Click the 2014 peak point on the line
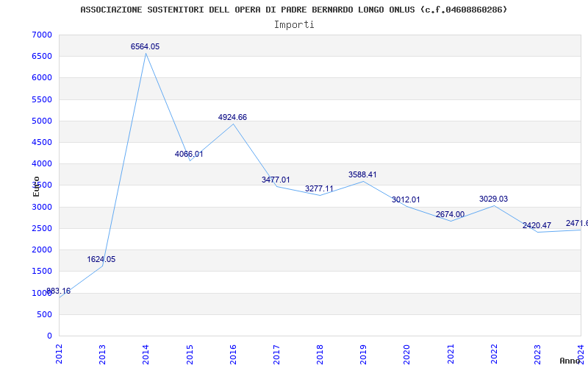588x368 pixels. point(146,53)
